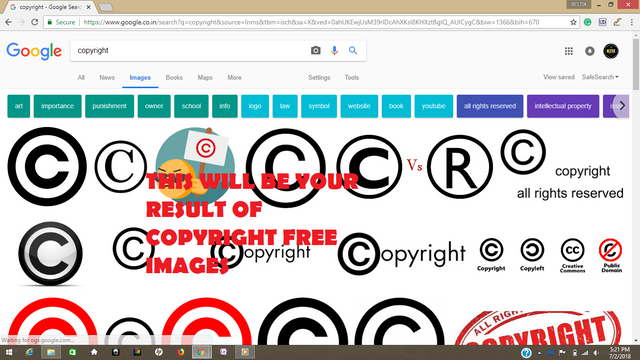Open HP icon in taskbar

(x=159, y=352)
